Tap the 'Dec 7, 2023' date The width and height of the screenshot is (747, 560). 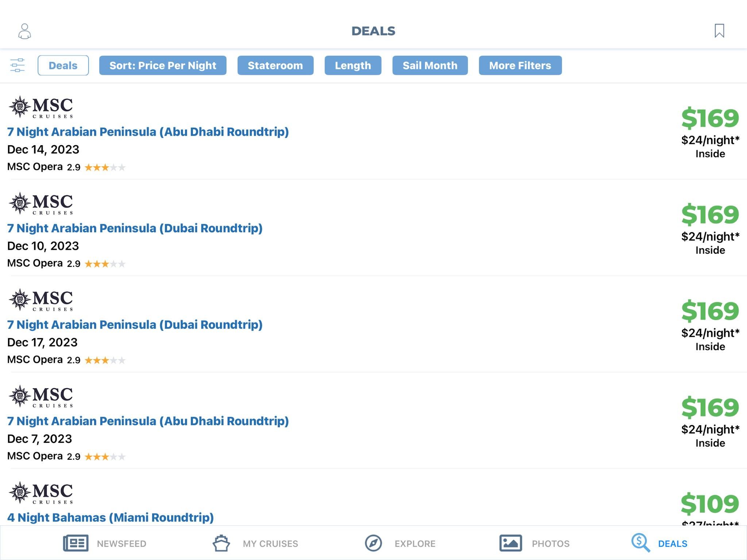(39, 439)
